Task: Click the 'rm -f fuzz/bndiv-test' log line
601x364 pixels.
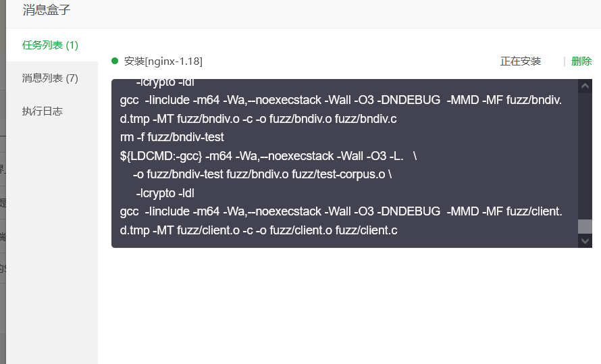Action: 172,137
